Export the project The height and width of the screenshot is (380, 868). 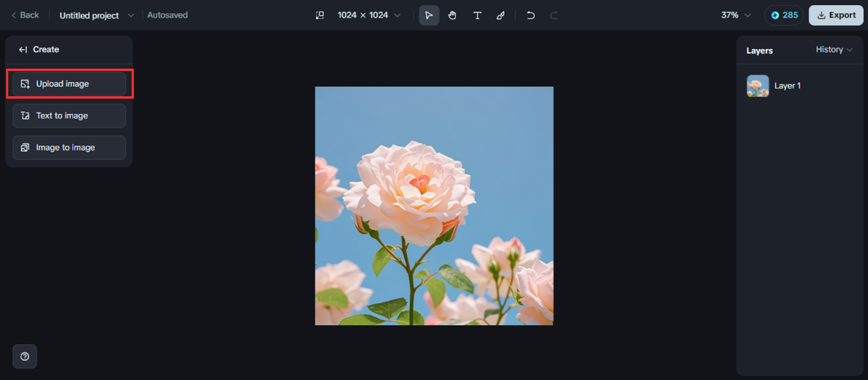pos(835,15)
